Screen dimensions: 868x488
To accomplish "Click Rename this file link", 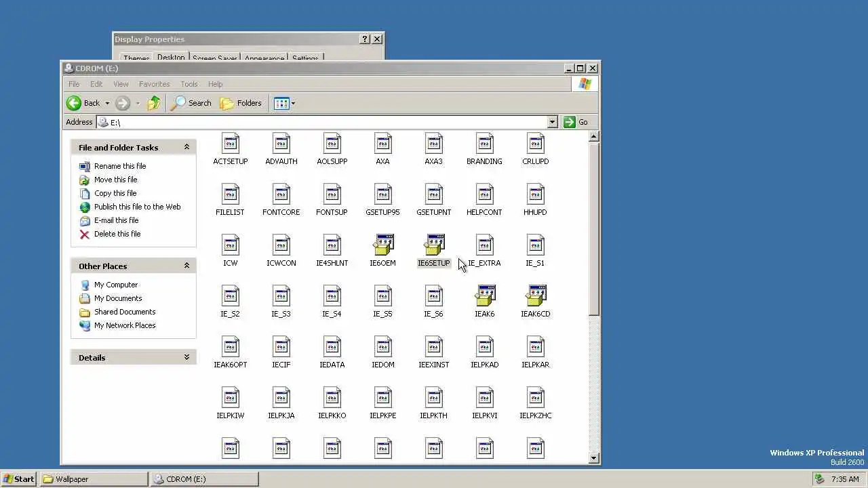I will pos(120,166).
